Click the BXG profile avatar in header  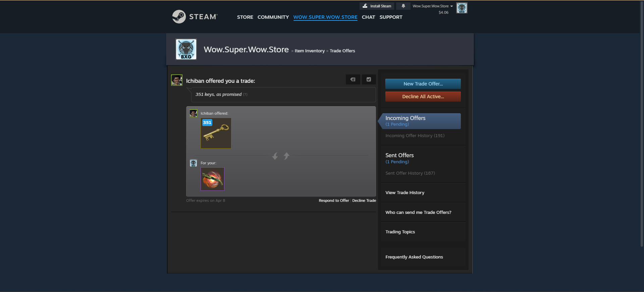point(186,49)
